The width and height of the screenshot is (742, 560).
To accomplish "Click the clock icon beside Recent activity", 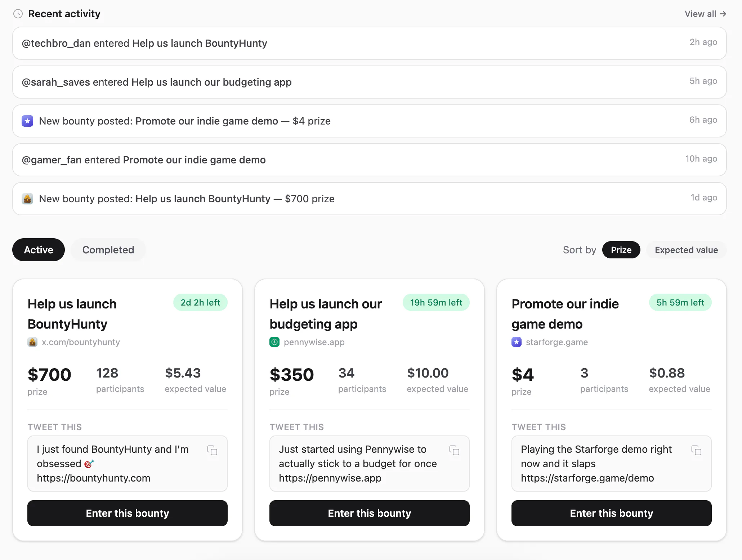I will 18,14.
